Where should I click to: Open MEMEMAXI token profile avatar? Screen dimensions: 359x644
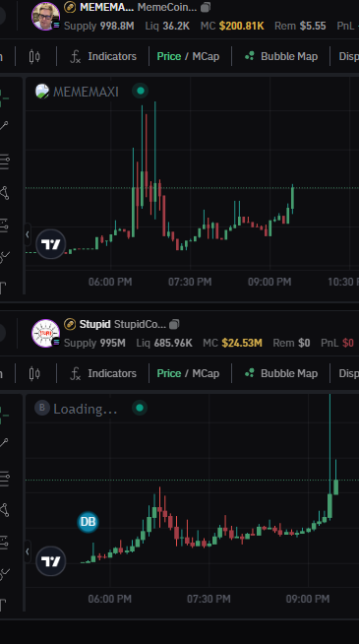pyautogui.click(x=45, y=16)
